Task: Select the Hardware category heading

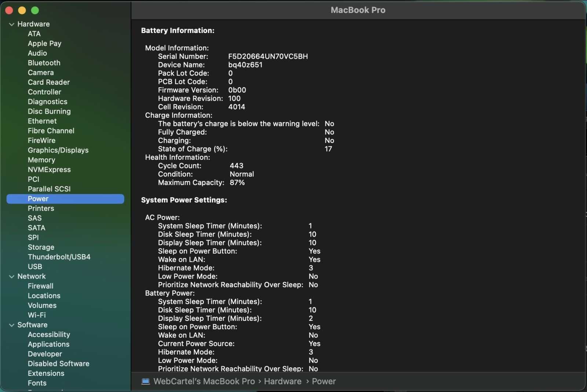Action: [33, 24]
